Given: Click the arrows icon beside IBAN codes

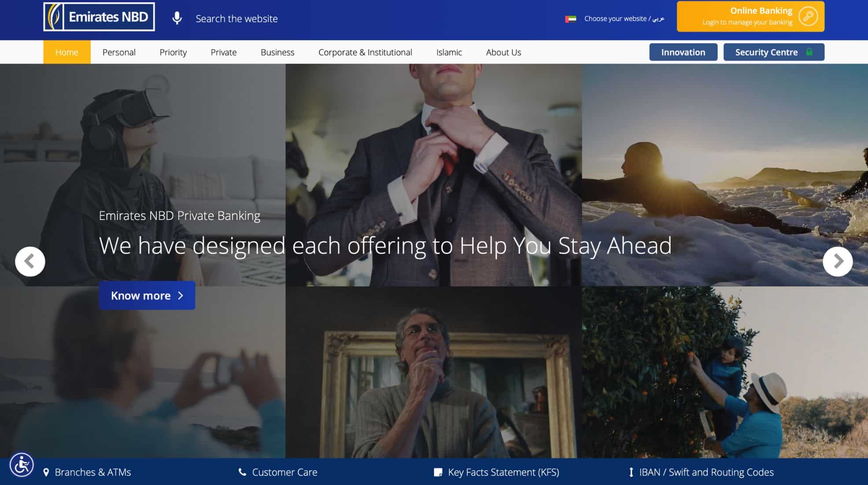Looking at the screenshot, I should coord(631,472).
